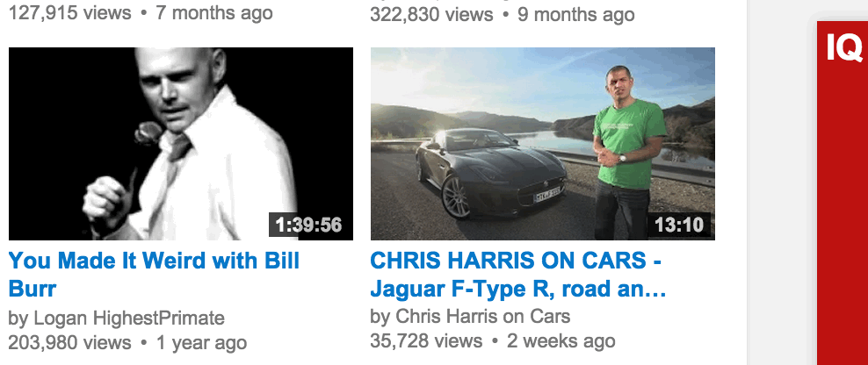Open the red IQ advertisement banner
The height and width of the screenshot is (365, 868).
click(843, 193)
